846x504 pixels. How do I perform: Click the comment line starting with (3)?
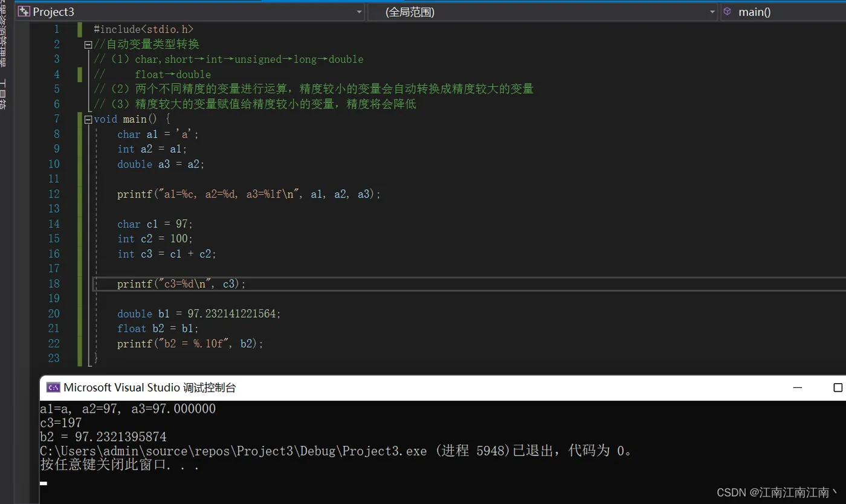(x=255, y=105)
